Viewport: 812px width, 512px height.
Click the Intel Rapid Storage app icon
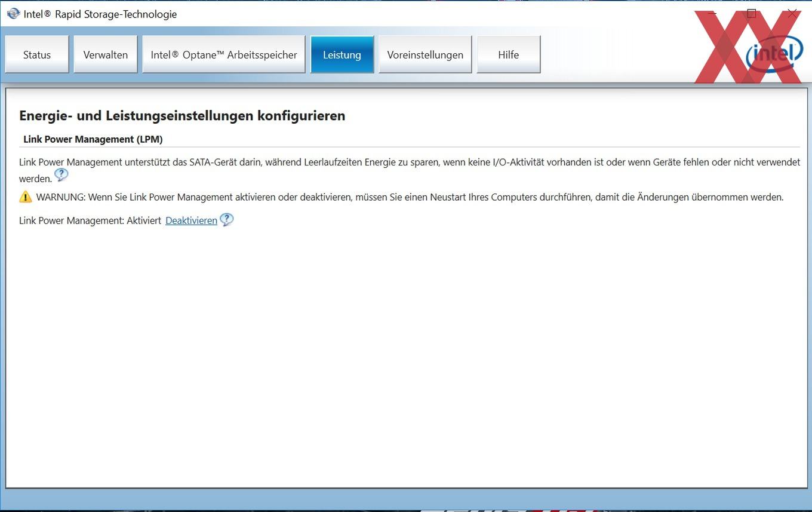(x=13, y=14)
